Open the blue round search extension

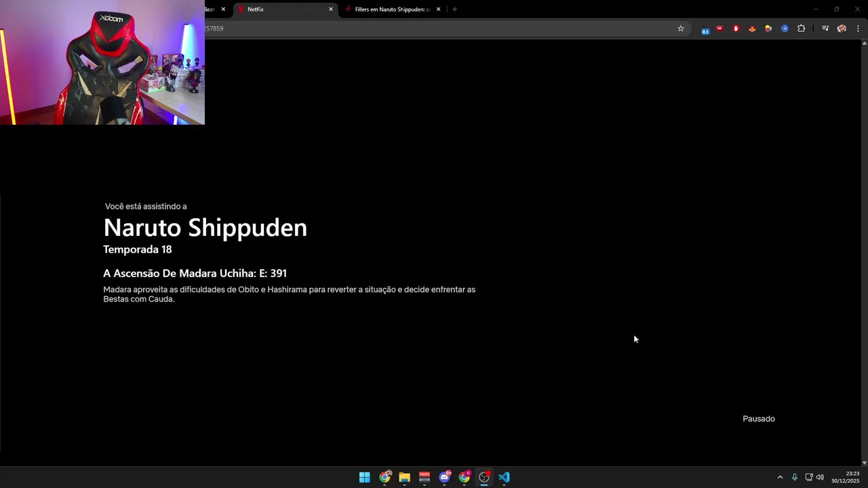pyautogui.click(x=785, y=28)
